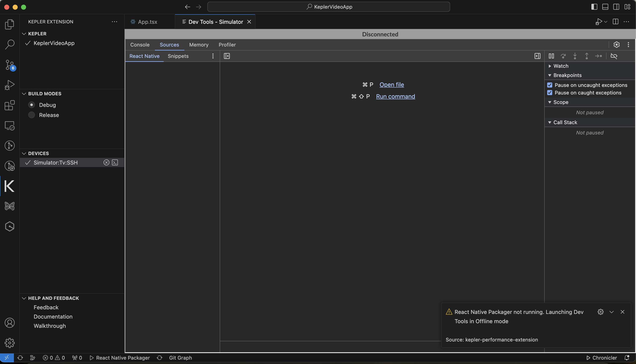Collapse the Breakpoints section

point(550,75)
